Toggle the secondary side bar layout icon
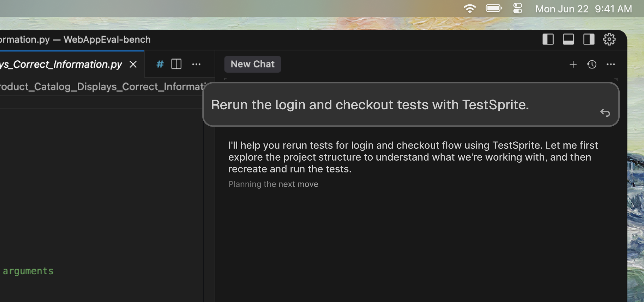This screenshot has height=302, width=644. [589, 39]
